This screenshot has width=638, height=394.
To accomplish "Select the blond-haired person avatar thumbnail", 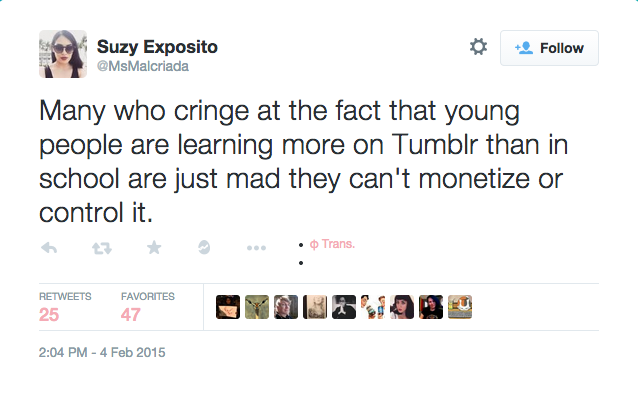I will [x=286, y=307].
